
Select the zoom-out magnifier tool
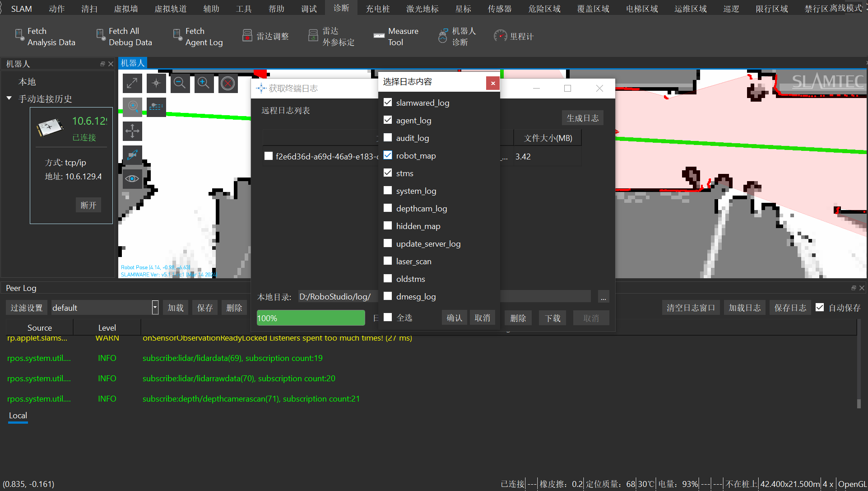180,83
